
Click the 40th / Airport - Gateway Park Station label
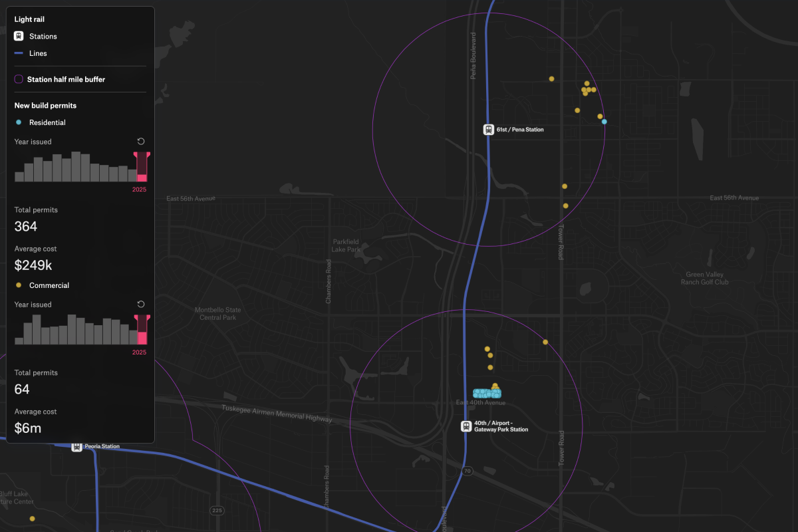pyautogui.click(x=501, y=426)
